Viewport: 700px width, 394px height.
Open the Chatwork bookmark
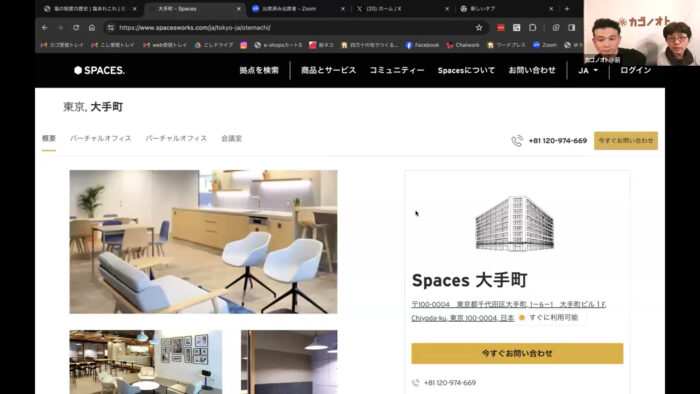point(463,45)
